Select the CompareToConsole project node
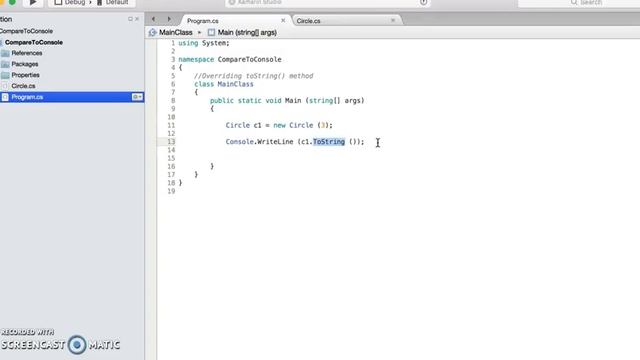This screenshot has height=360, width=640. pyautogui.click(x=34, y=42)
